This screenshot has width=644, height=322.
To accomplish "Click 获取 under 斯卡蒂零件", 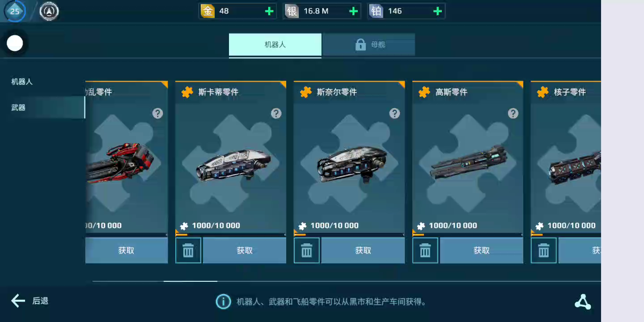I will (x=245, y=250).
